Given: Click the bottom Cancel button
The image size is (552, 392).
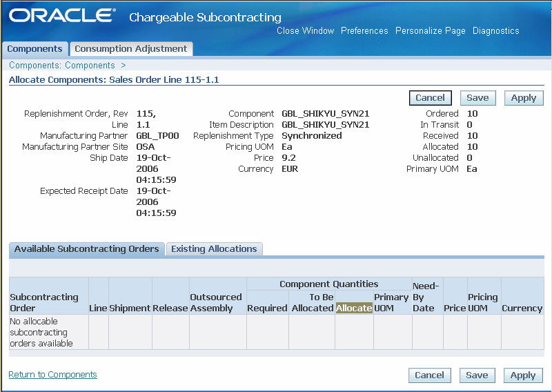Looking at the screenshot, I should click(x=429, y=375).
